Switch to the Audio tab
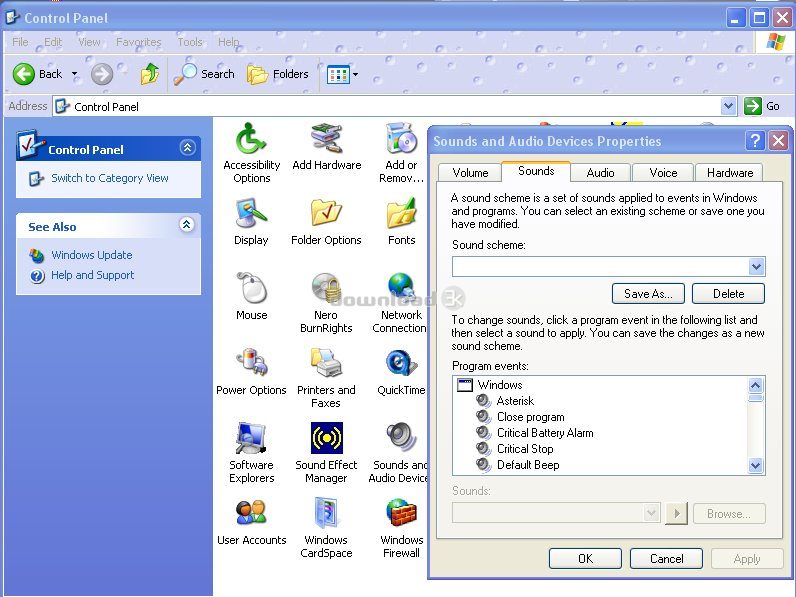The height and width of the screenshot is (597, 796). [600, 173]
